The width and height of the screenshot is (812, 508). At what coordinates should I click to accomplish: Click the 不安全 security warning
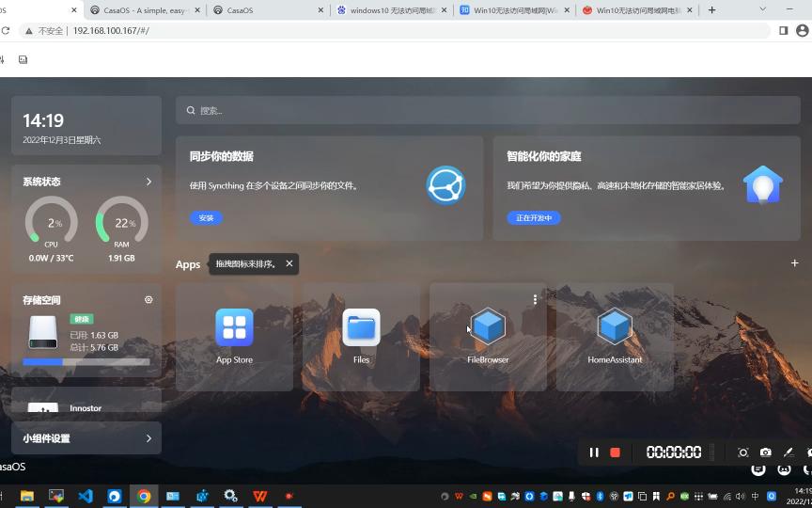(43, 31)
